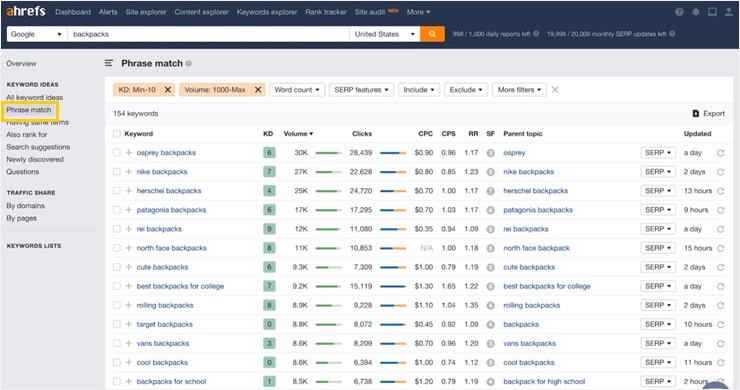Click the monitor icon in the header
Screen dimensions: 740x390
pos(712,12)
